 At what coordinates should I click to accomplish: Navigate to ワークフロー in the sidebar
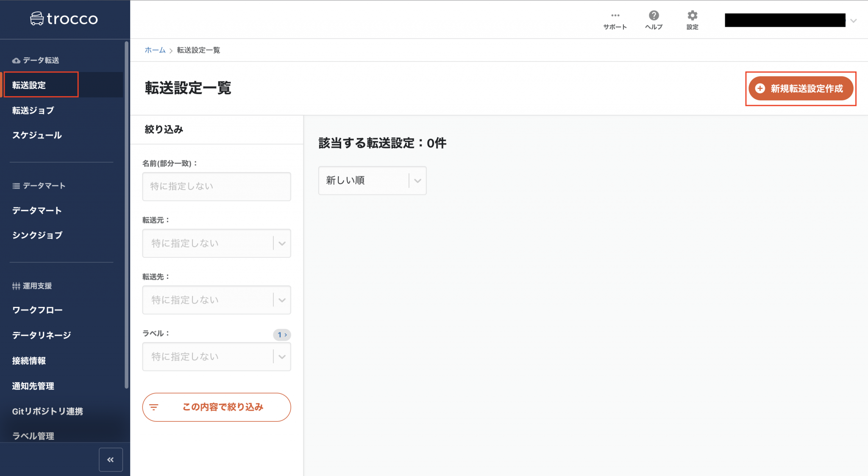point(37,310)
